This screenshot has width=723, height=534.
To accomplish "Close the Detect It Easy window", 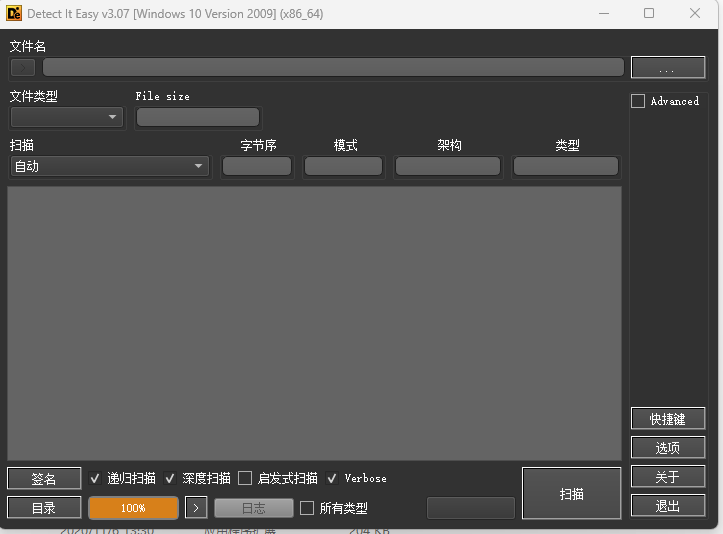I will click(x=695, y=14).
